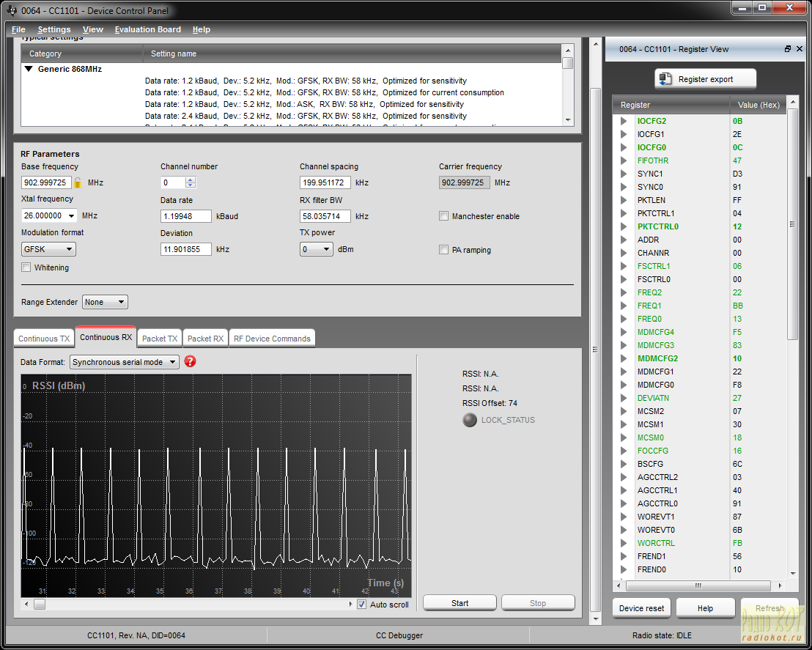Expand the AGCCTRL2 register row
Image resolution: width=812 pixels, height=650 pixels.
pos(624,477)
